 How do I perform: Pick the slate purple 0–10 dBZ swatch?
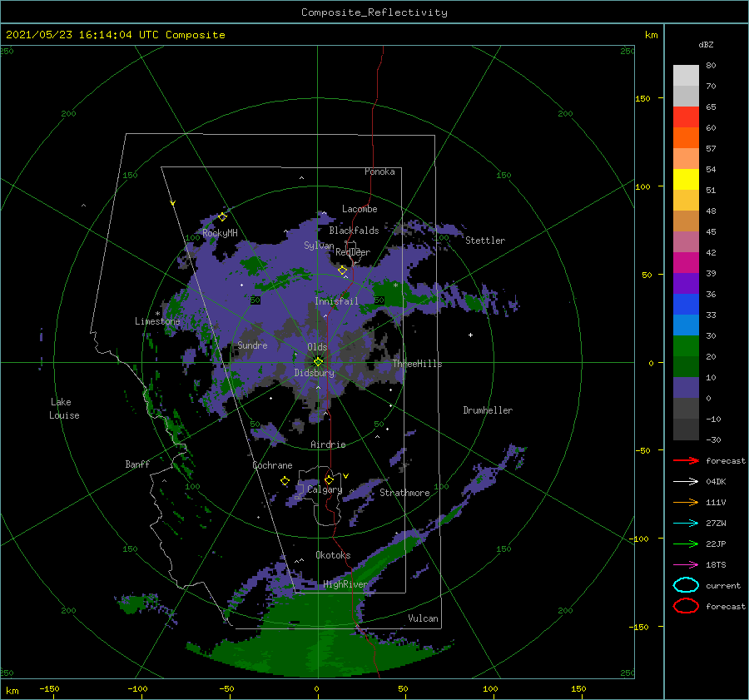point(686,388)
